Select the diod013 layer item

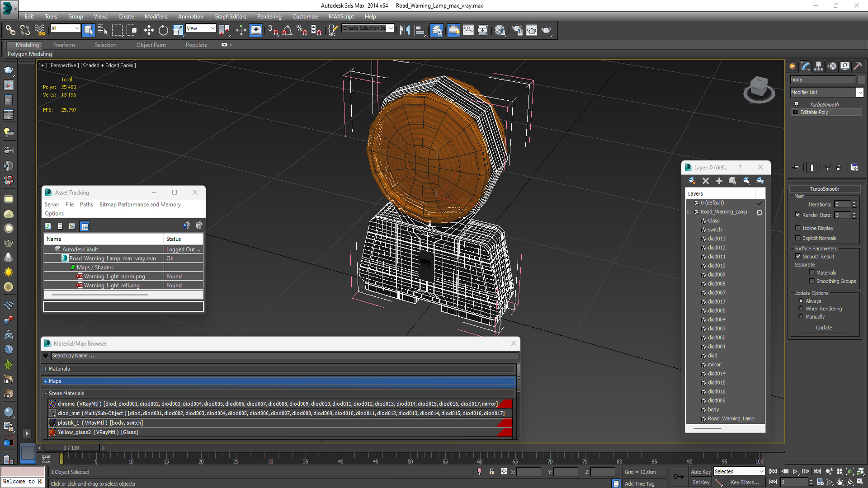717,239
